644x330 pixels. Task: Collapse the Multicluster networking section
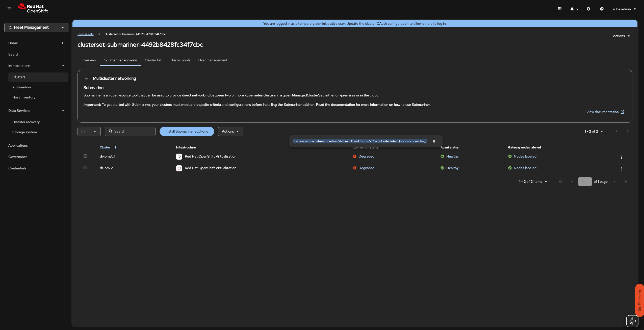point(87,79)
